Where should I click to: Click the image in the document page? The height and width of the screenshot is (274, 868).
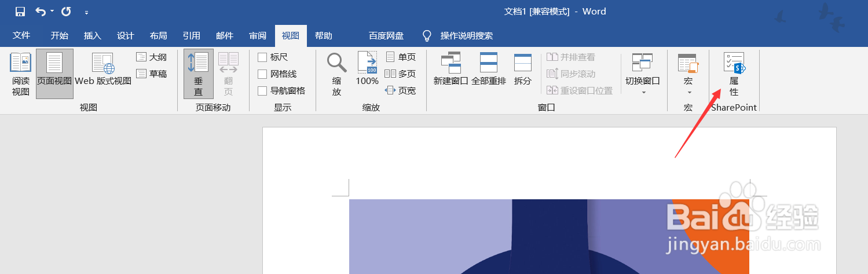[x=549, y=236]
